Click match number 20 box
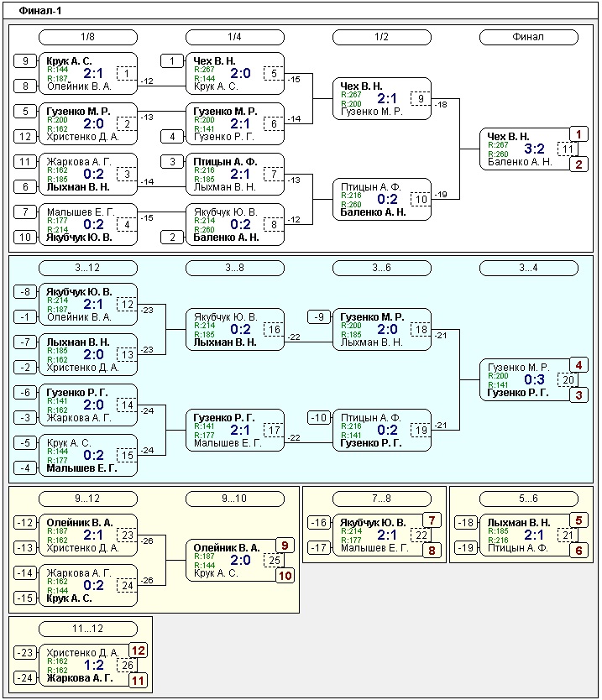The width and height of the screenshot is (602, 700). 568,380
